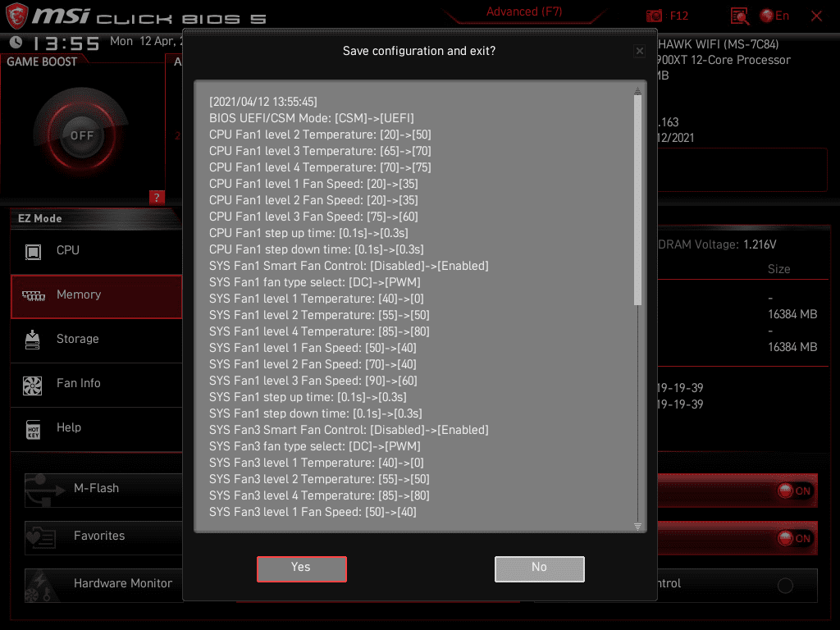The height and width of the screenshot is (630, 840).
Task: Select SYS Fan3 level 4 Temperature line
Action: (319, 495)
